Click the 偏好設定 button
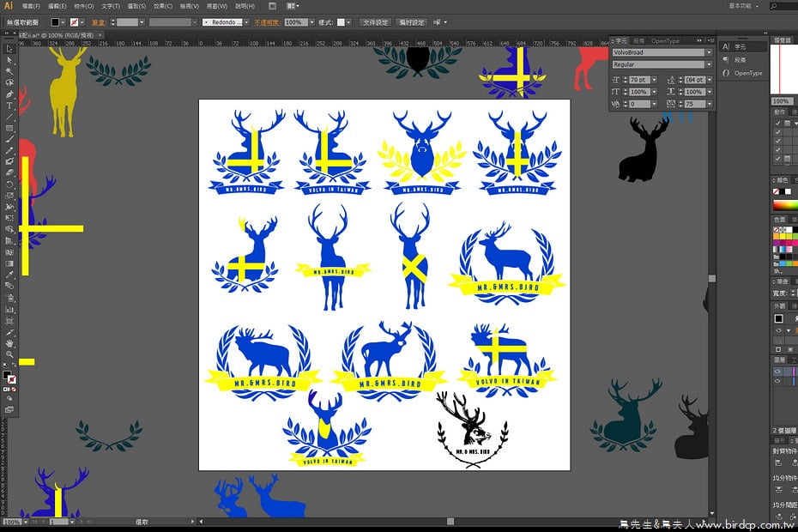The width and height of the screenshot is (798, 532). [x=411, y=22]
